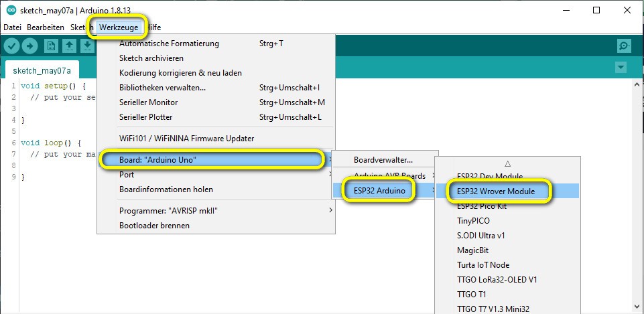Click the New sketch toolbar icon
Viewport: 644px width, 314px height.
pos(51,46)
